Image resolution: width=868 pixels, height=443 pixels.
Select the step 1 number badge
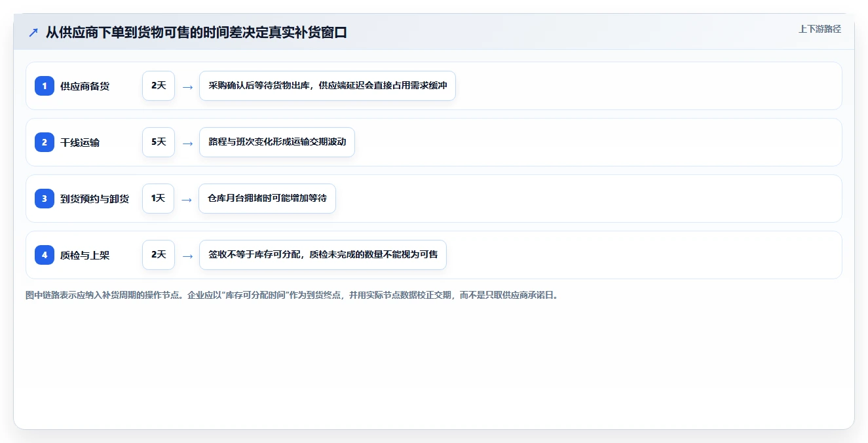[45, 86]
